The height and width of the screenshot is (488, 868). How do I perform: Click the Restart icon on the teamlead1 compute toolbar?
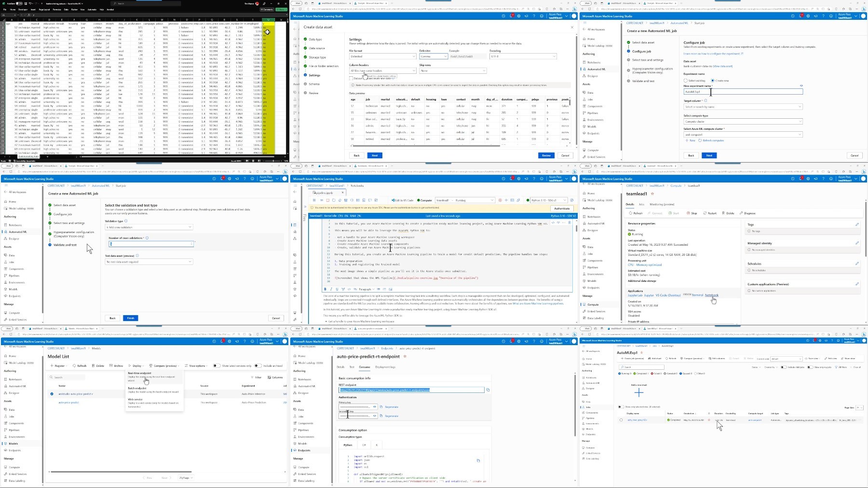(705, 213)
